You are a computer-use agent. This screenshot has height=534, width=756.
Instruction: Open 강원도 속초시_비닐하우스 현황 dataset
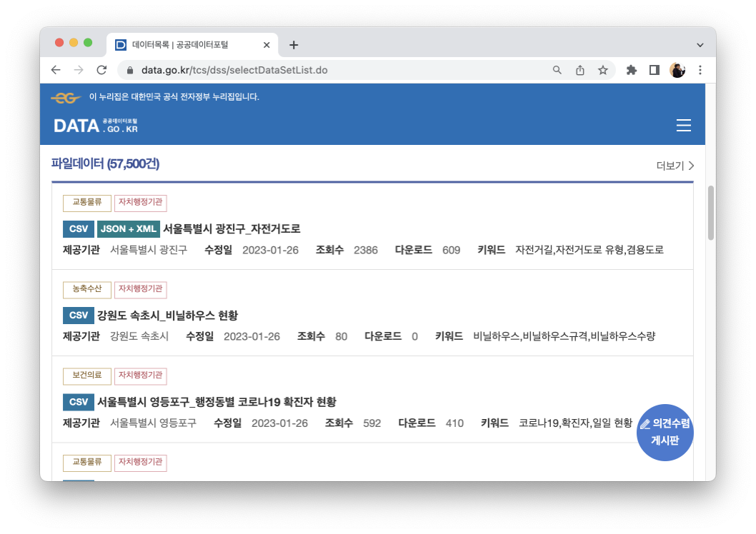pos(167,316)
